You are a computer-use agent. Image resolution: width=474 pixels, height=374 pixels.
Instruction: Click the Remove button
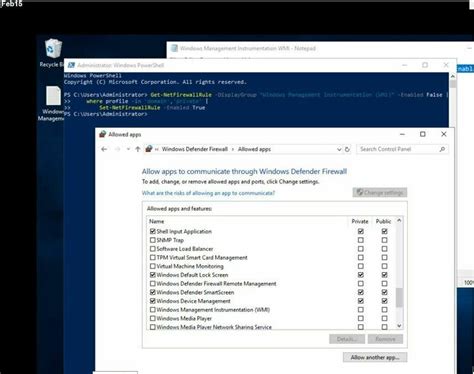pos(385,339)
